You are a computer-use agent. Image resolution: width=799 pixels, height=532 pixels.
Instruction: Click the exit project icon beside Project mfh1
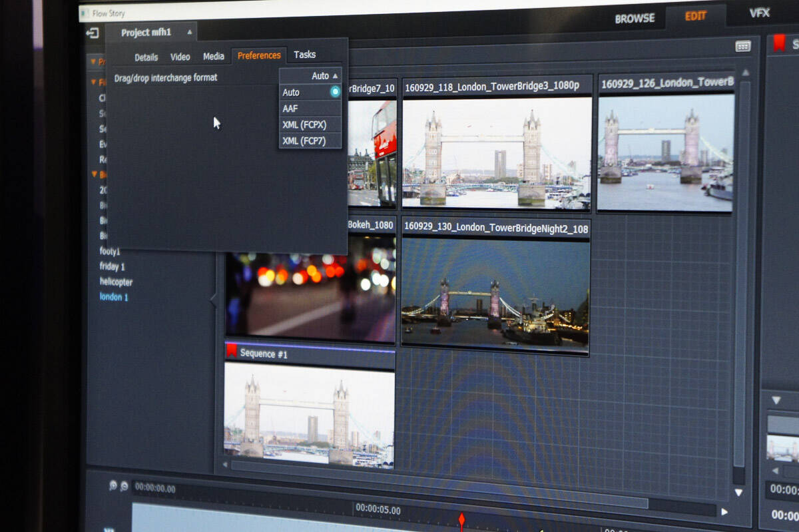click(93, 33)
